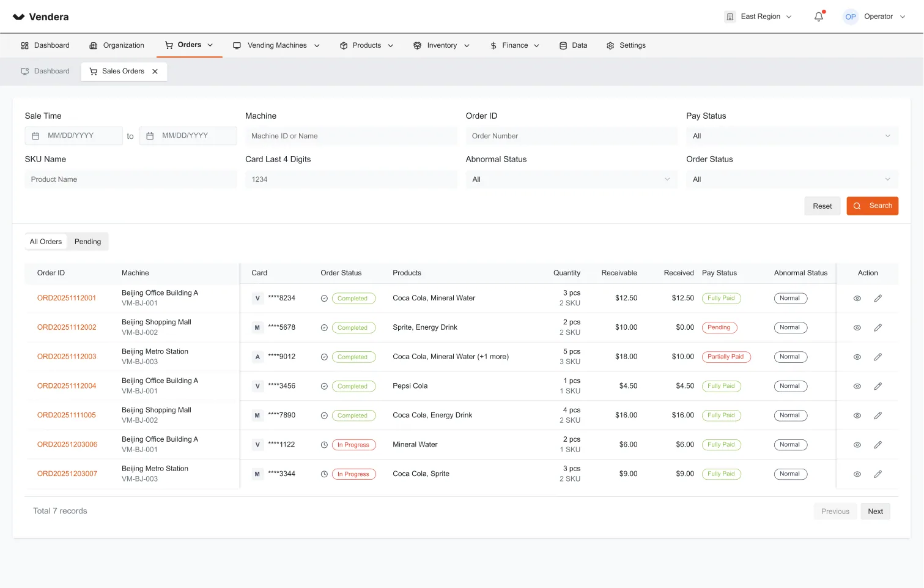Open order link ORD20251112001

pyautogui.click(x=67, y=299)
